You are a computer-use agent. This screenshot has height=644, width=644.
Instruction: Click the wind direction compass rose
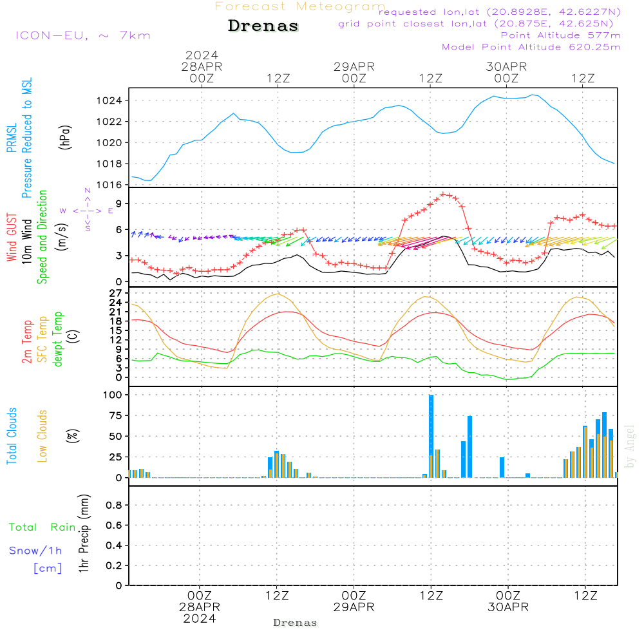click(87, 211)
